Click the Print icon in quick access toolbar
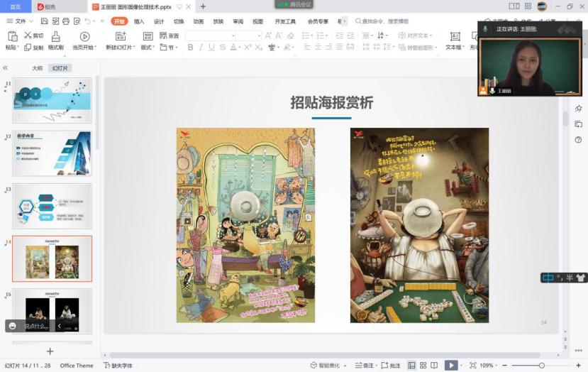This screenshot has width=588, height=372. coord(66,21)
